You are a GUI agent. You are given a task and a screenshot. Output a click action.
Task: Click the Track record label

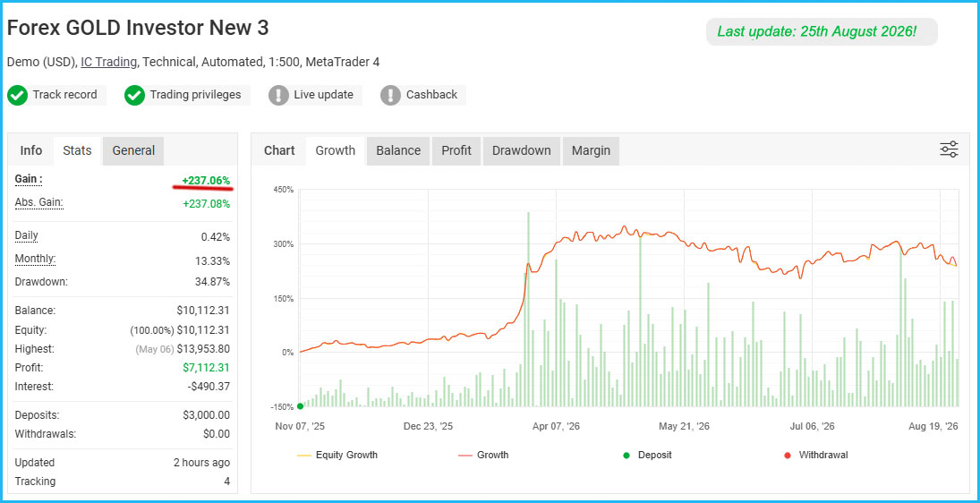tap(65, 95)
